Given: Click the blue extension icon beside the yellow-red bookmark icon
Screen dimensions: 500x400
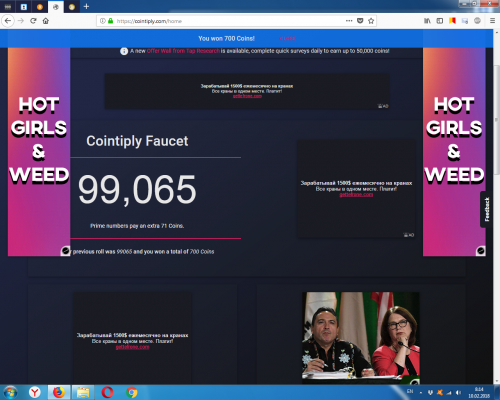Looking at the screenshot, I should (x=465, y=21).
